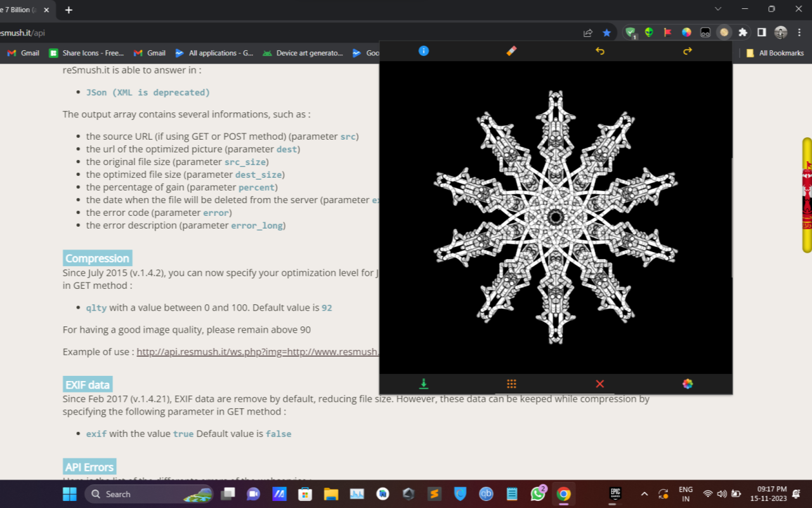This screenshot has height=508, width=812.
Task: Open the color picker wheel
Action: 687,384
